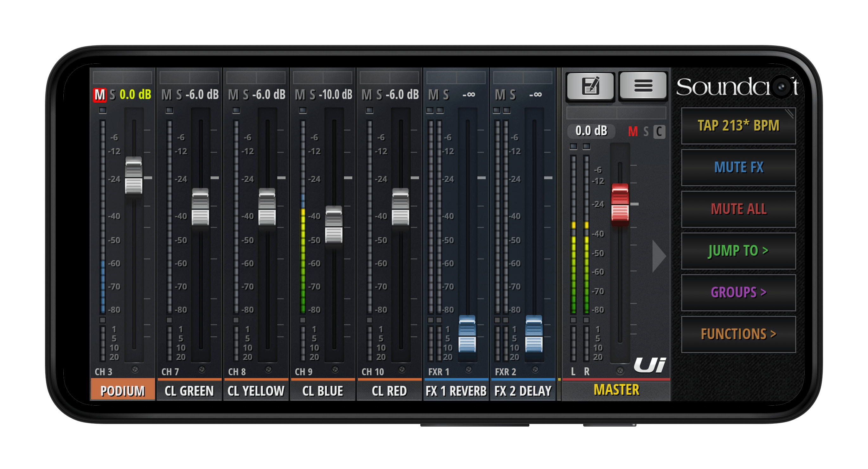Click the pan icon under the CH 7 fader
Viewport: 868px width, 469px height.
(201, 369)
